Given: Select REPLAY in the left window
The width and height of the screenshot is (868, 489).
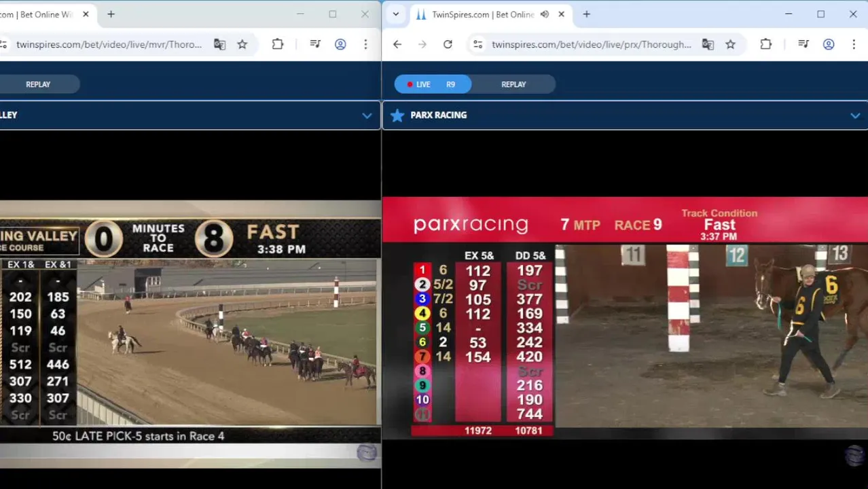Looking at the screenshot, I should [x=38, y=84].
